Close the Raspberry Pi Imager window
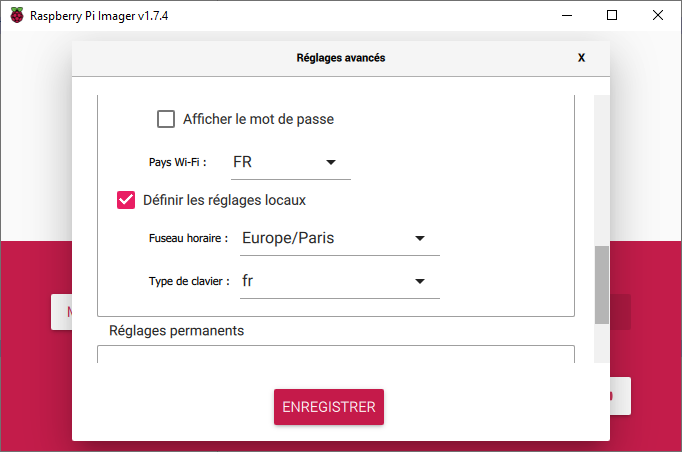 [x=657, y=15]
